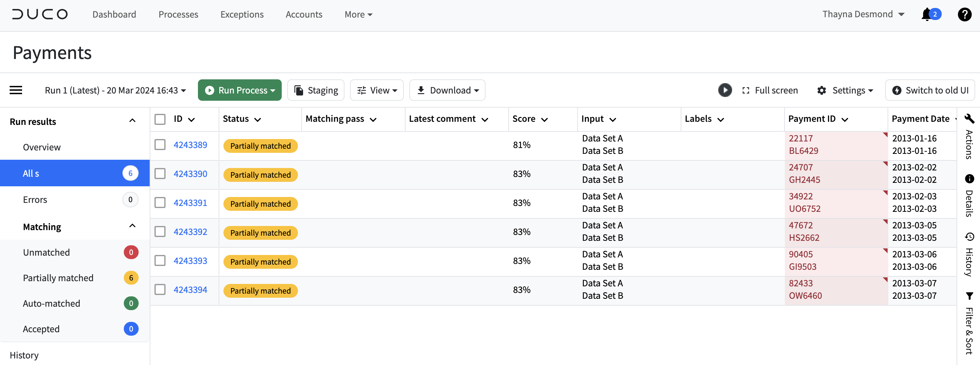This screenshot has width=980, height=365.
Task: Open the help question mark icon
Action: (964, 14)
